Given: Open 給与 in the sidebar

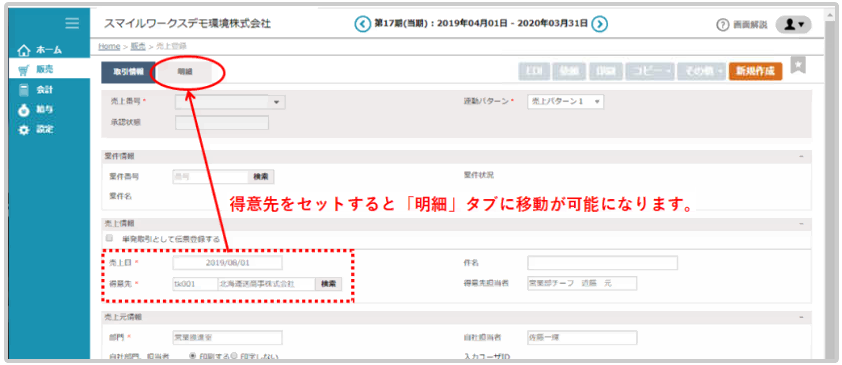Looking at the screenshot, I should coord(35,110).
